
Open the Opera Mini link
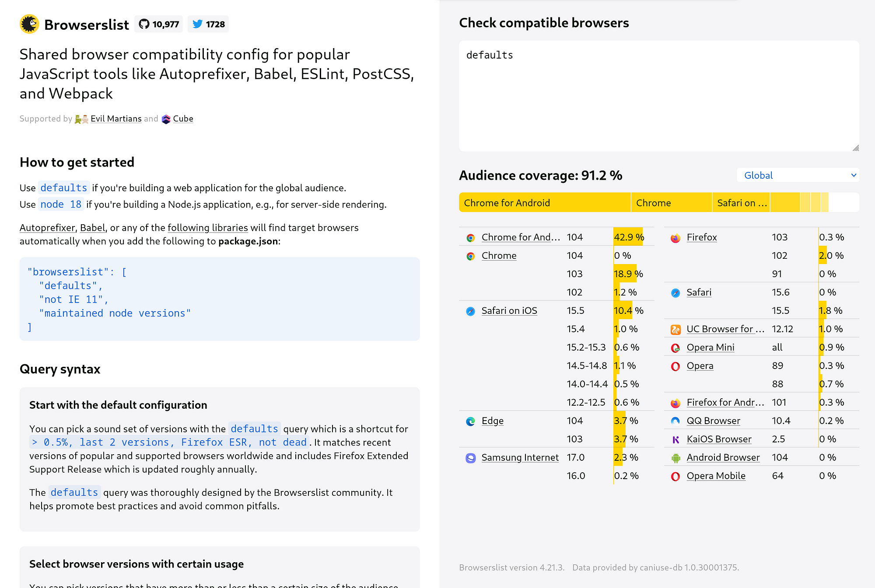click(x=710, y=348)
